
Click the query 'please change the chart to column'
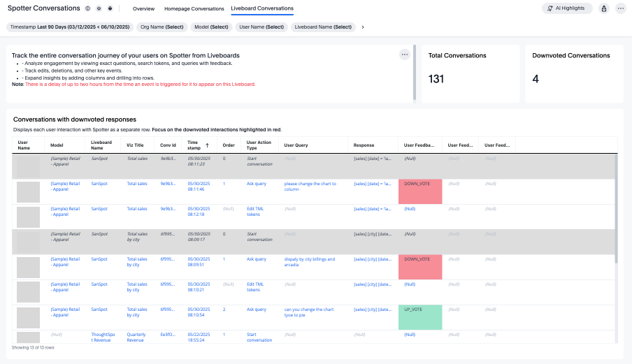[x=310, y=187]
